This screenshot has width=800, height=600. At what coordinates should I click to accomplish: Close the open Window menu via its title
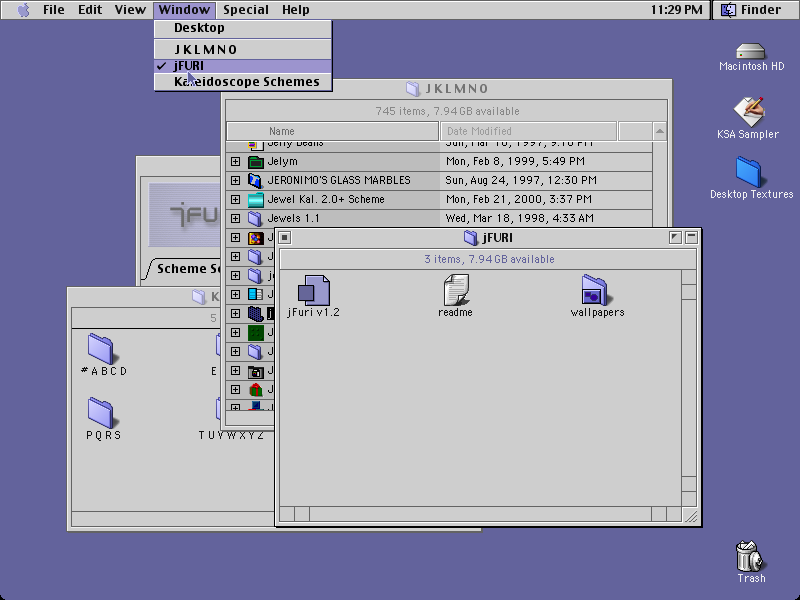[184, 10]
